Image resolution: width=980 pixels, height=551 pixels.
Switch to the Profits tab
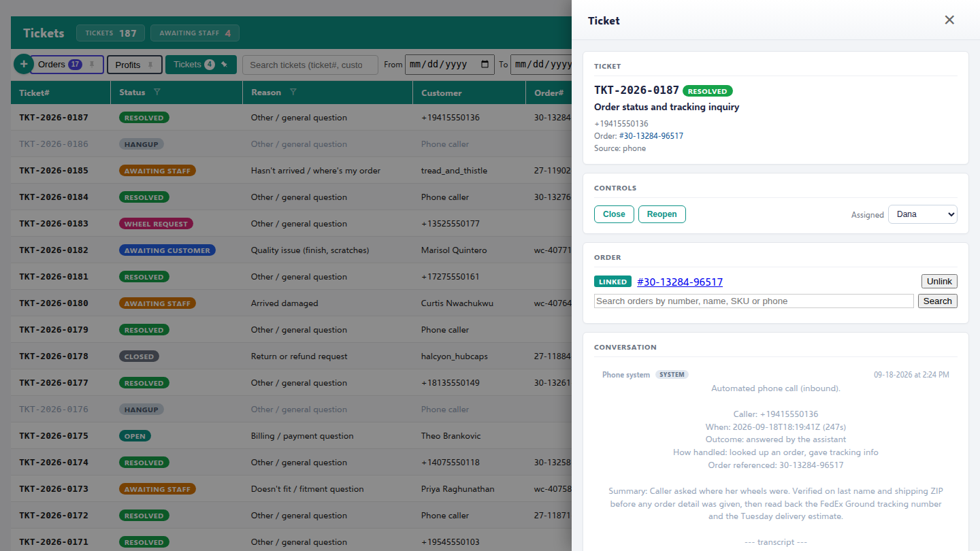click(134, 65)
